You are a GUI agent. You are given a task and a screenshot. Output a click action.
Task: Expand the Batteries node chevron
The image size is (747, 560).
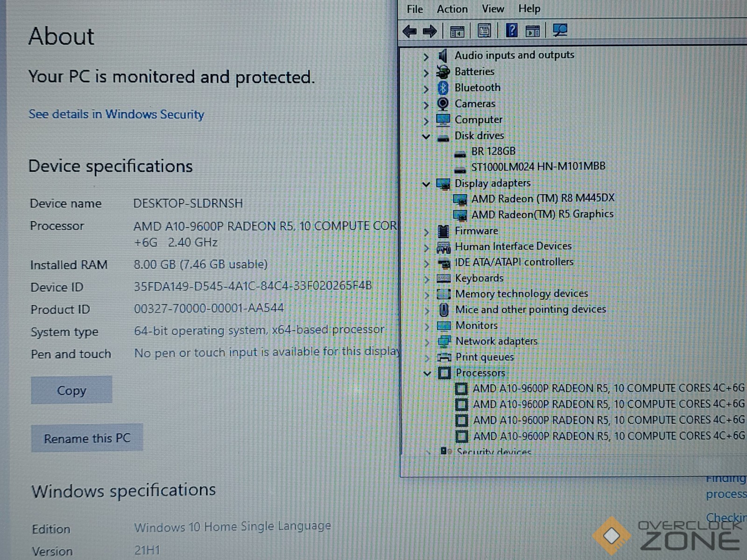[x=425, y=73]
